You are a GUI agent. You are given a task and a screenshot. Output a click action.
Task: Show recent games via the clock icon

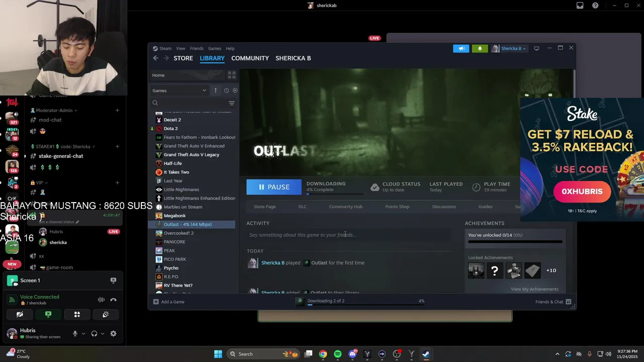click(x=226, y=90)
